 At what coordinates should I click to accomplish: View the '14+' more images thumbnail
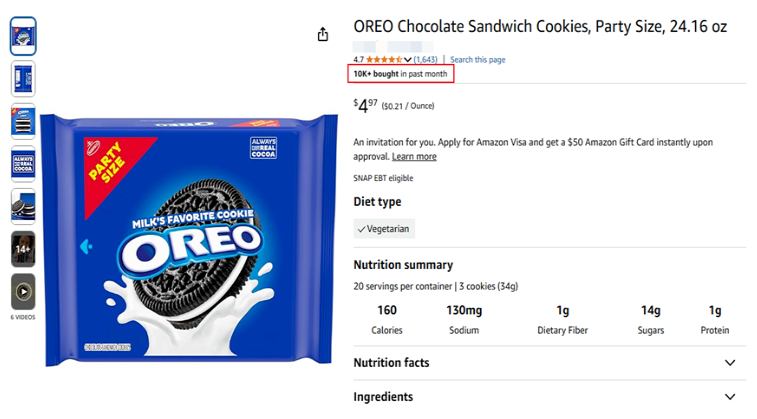[23, 248]
